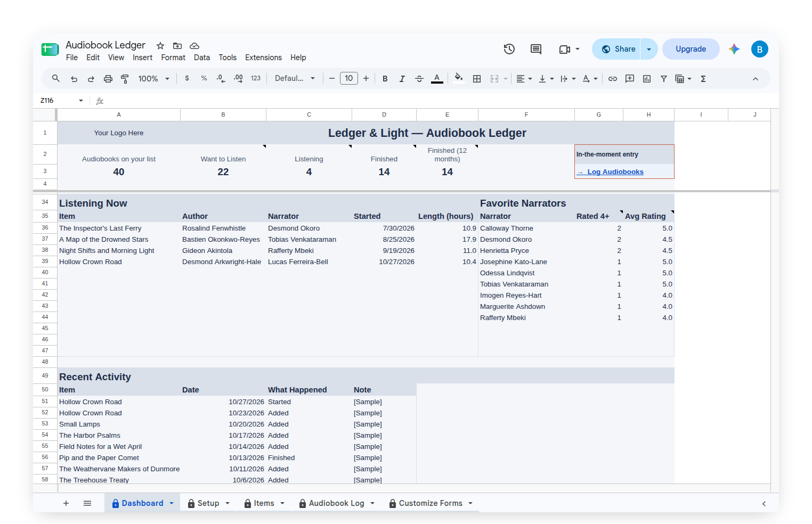Toggle bold formatting
The image size is (812, 524).
385,78
